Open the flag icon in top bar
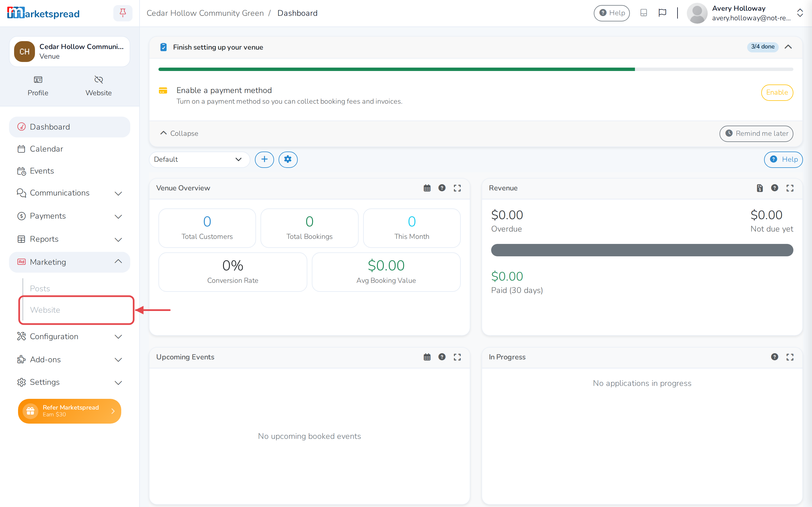The width and height of the screenshot is (812, 507). [x=662, y=13]
